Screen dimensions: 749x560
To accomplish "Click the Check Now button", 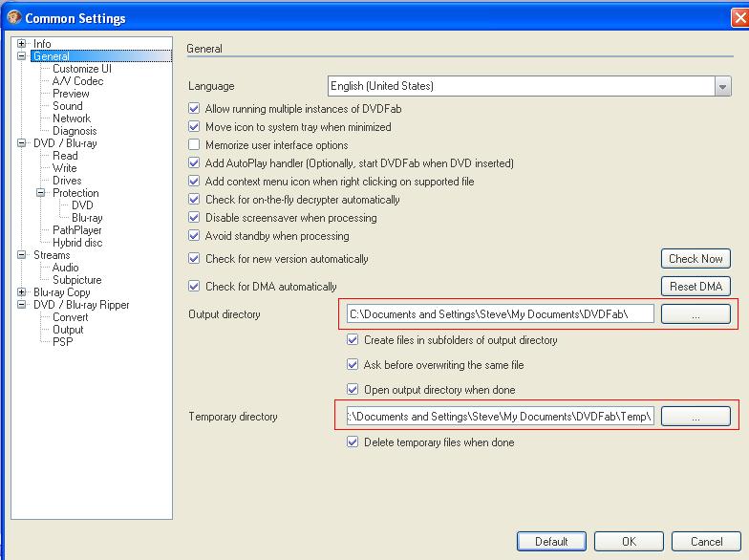I will coord(695,258).
